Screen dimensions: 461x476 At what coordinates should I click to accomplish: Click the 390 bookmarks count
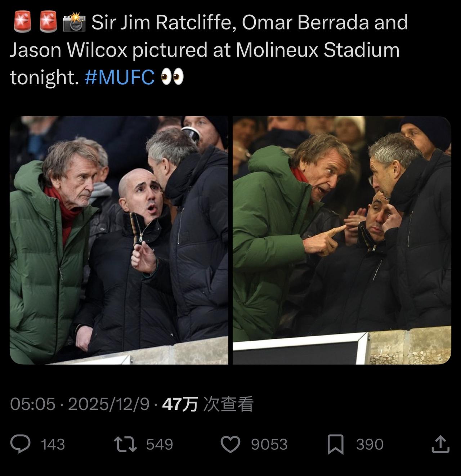click(x=370, y=444)
